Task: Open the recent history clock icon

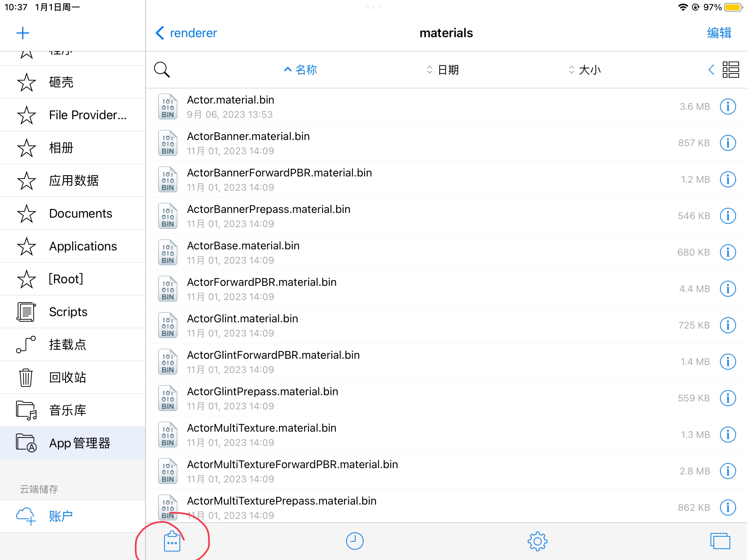Action: 355,541
